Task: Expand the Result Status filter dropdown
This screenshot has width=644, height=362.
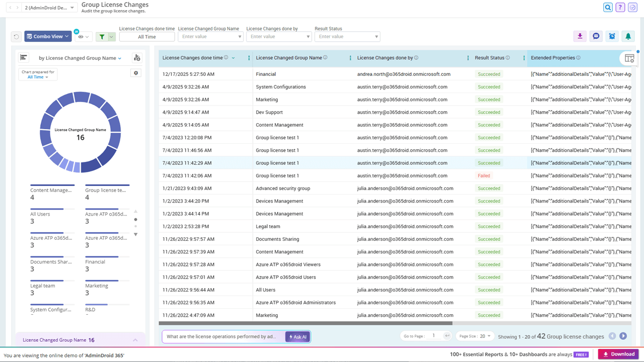Action: pos(376,37)
